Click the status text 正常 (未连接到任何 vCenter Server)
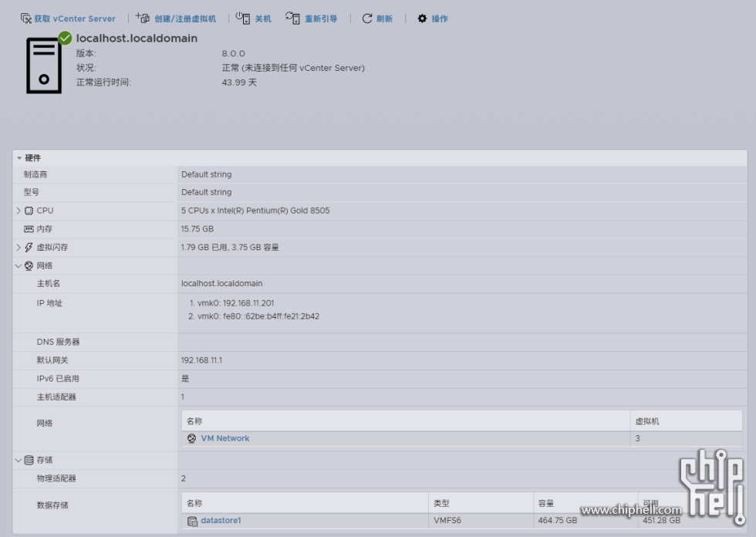The image size is (756, 537). 293,68
